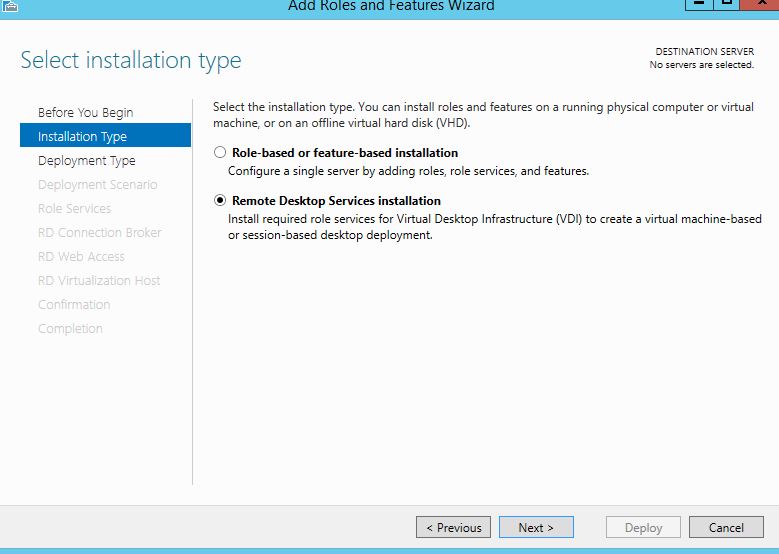
Task: Click the 'DESTINATION SERVER' label
Action: click(704, 51)
